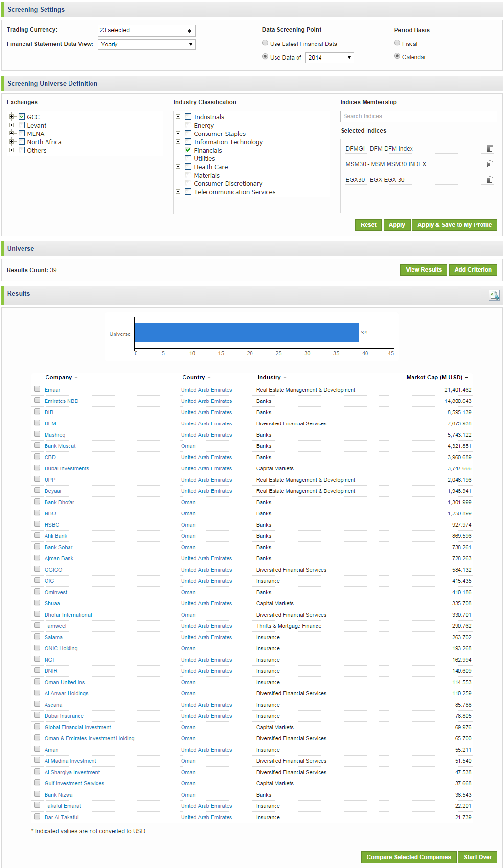This screenshot has height=868, width=504.
Task: Open Oman & Emirates Investment Holding link
Action: click(89, 738)
